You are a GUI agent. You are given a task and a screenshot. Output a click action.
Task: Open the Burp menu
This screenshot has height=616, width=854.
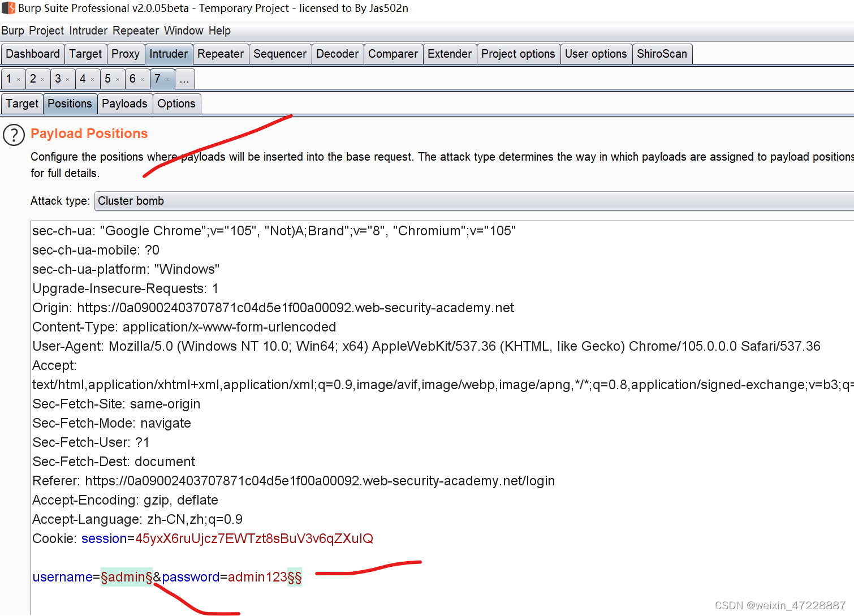pyautogui.click(x=12, y=31)
